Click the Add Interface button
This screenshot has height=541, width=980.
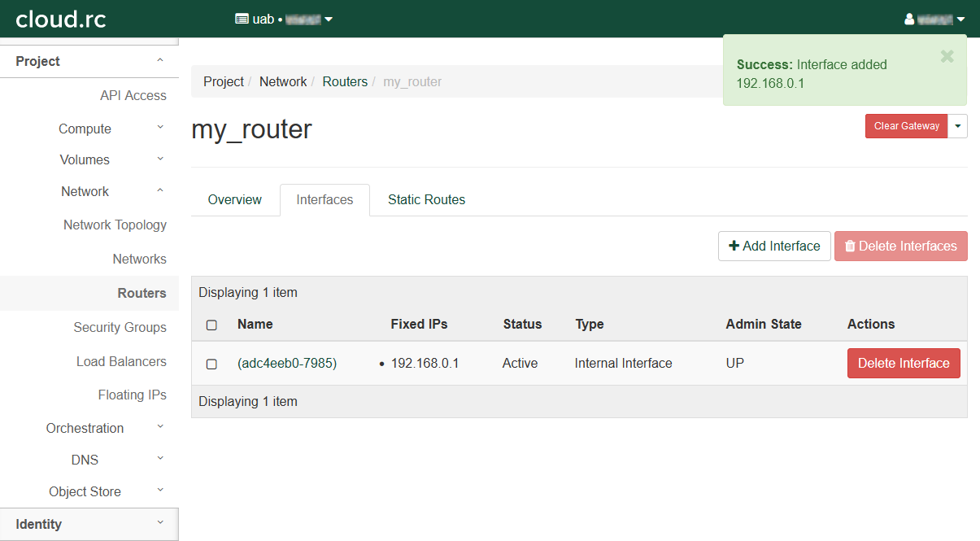click(773, 246)
